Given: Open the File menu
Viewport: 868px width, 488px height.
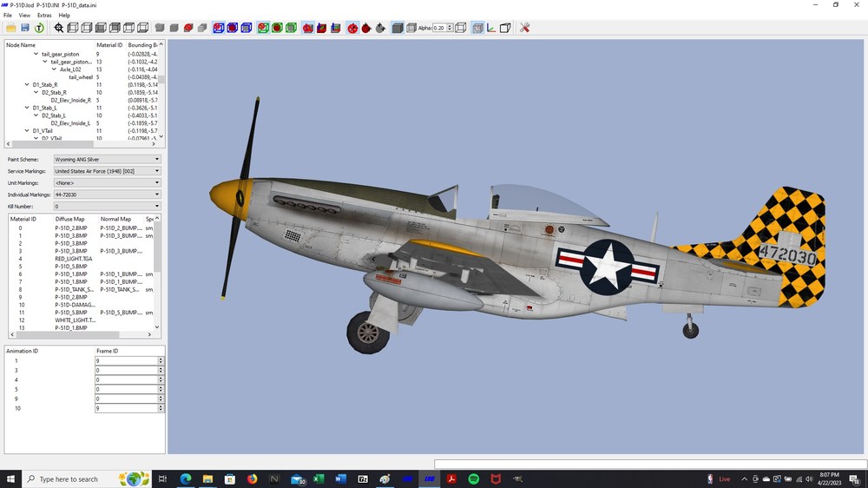Looking at the screenshot, I should point(8,16).
